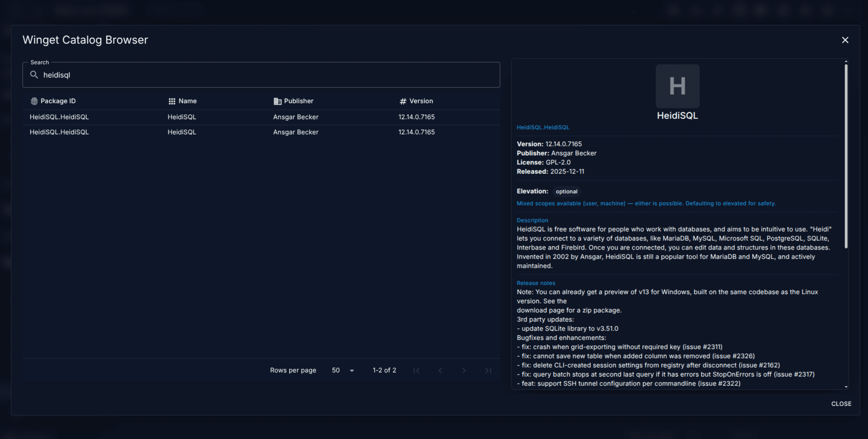Click Ansgar Becker in the second row
Viewport: 868px width, 439px height.
296,132
